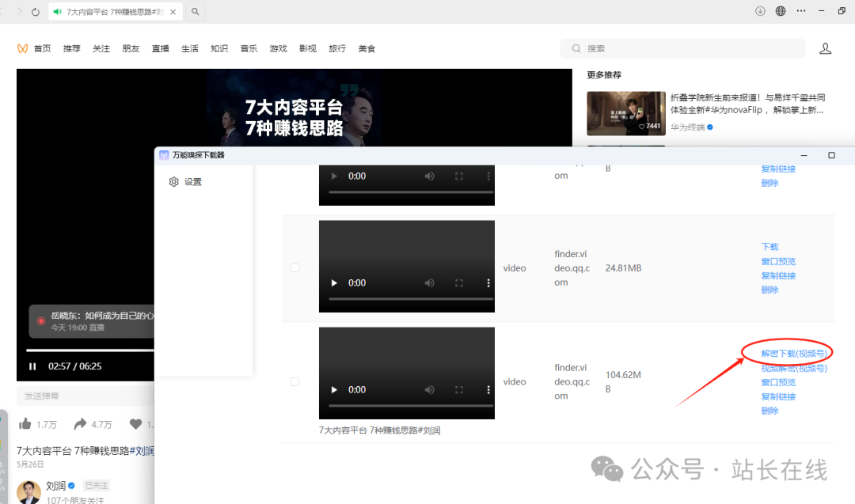Click the search magnifier in 搜索 box
Image resolution: width=855 pixels, height=504 pixels.
coord(576,48)
